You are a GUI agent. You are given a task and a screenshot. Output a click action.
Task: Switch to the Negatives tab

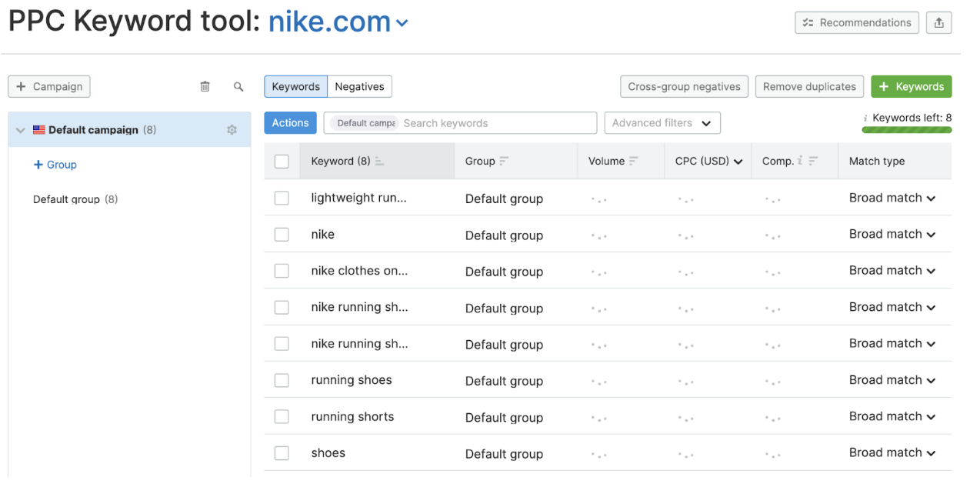click(359, 87)
